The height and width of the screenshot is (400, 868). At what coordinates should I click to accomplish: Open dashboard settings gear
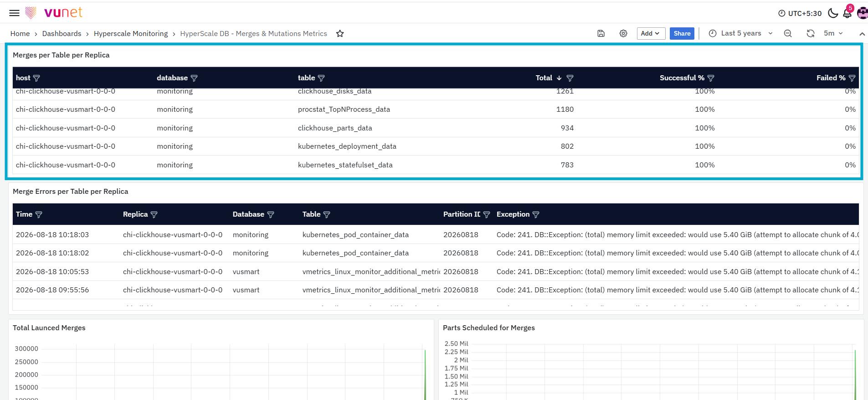[623, 33]
